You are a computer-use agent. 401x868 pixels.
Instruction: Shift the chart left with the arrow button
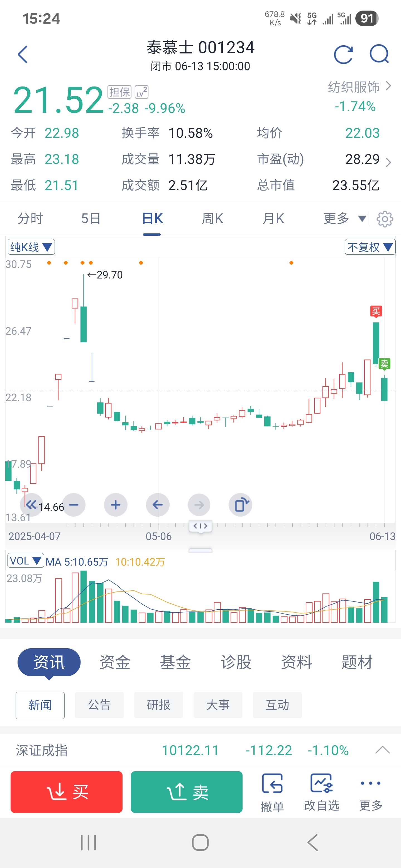pyautogui.click(x=158, y=505)
